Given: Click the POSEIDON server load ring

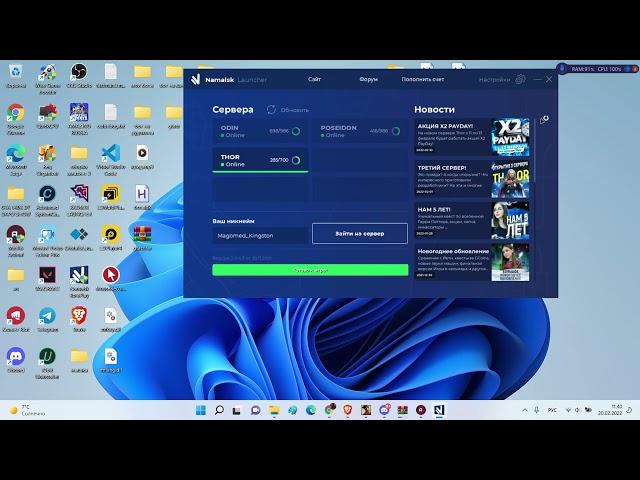Looking at the screenshot, I should tap(396, 131).
